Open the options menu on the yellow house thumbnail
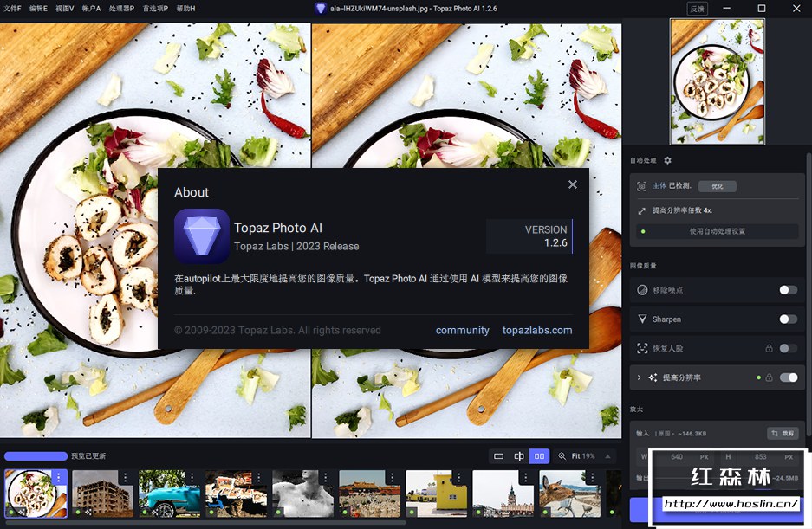Viewport: 812px width, 529px height. pos(459,477)
